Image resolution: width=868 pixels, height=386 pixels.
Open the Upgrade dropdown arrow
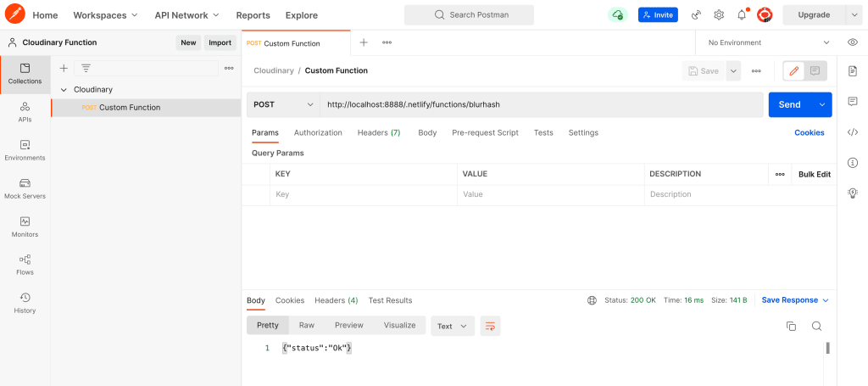tap(853, 15)
